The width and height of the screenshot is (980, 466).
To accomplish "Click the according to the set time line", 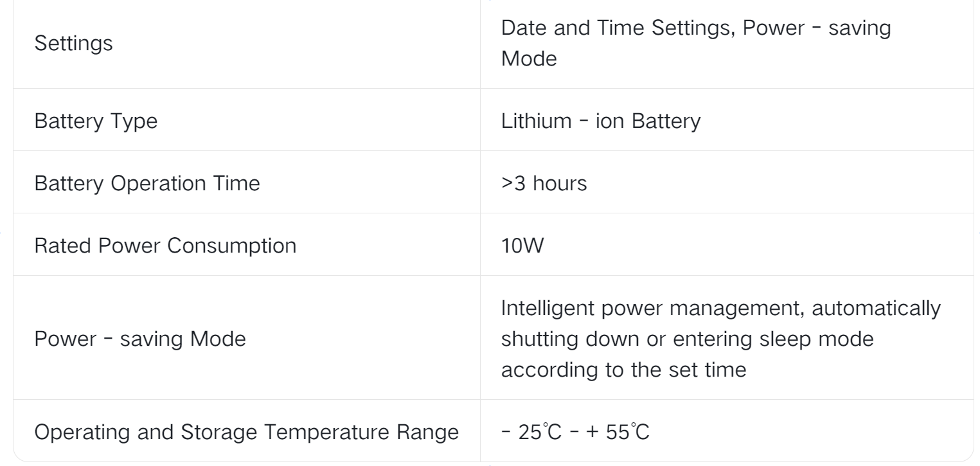I will 623,370.
